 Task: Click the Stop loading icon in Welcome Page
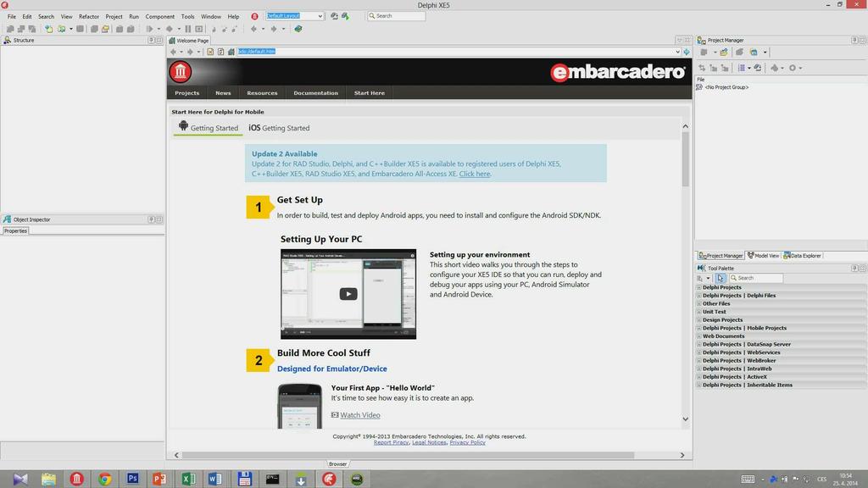210,52
